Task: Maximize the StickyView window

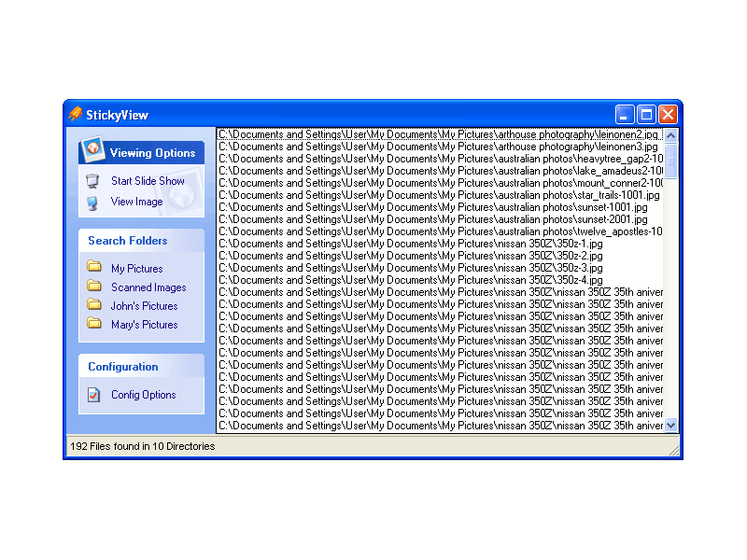Action: [x=646, y=114]
